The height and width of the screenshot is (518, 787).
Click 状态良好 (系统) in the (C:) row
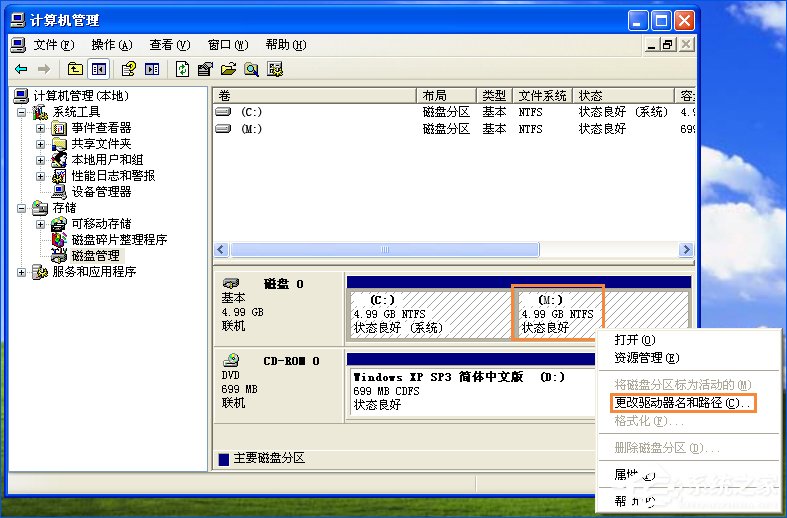[623, 112]
